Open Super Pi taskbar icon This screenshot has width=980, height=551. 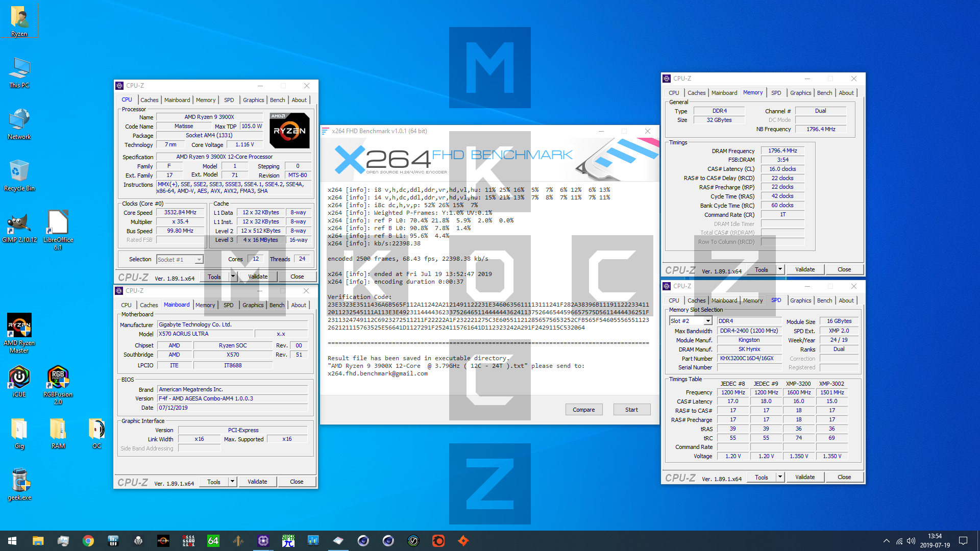pos(288,541)
